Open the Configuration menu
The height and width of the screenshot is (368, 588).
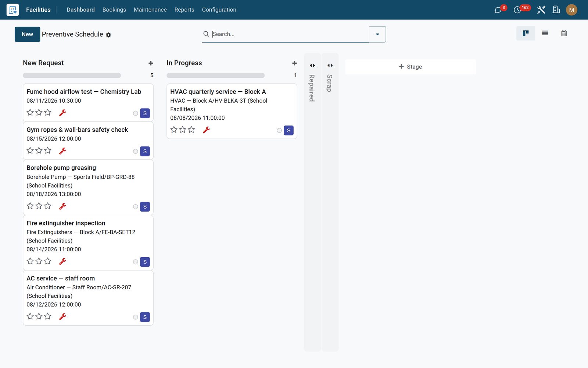(219, 10)
